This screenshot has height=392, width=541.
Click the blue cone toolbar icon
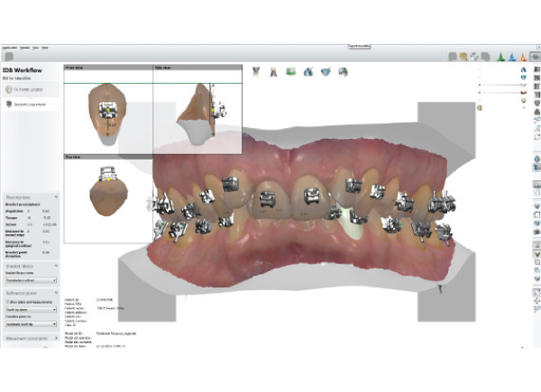[512, 57]
